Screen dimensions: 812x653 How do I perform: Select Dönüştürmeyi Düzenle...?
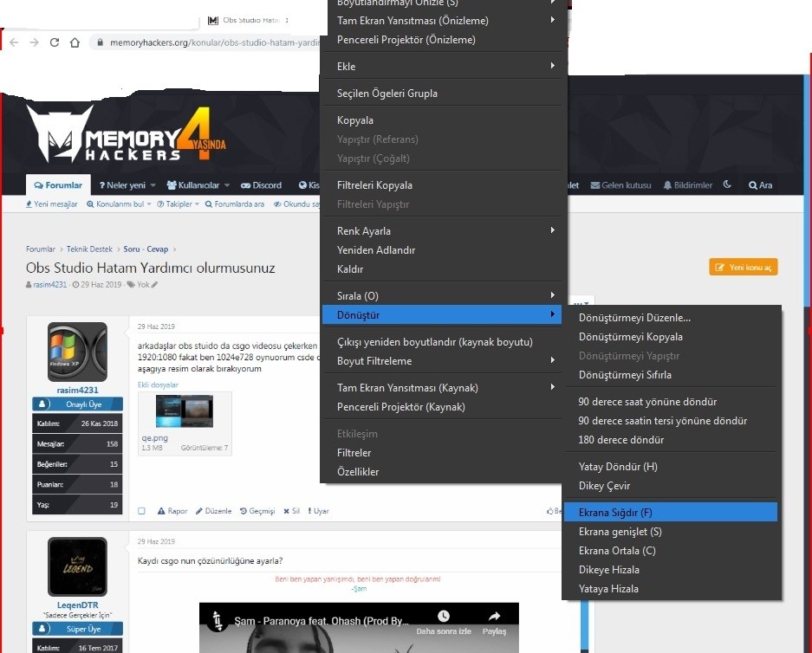(671, 318)
